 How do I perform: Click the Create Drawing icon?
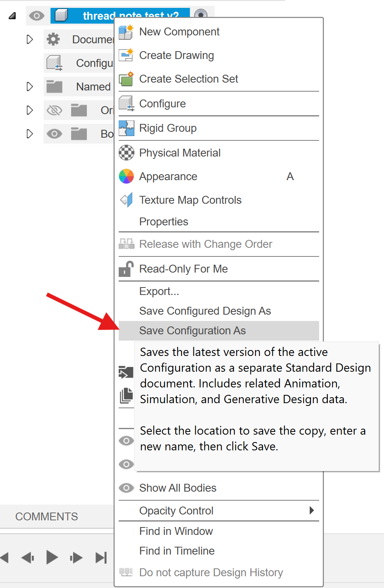click(x=127, y=55)
